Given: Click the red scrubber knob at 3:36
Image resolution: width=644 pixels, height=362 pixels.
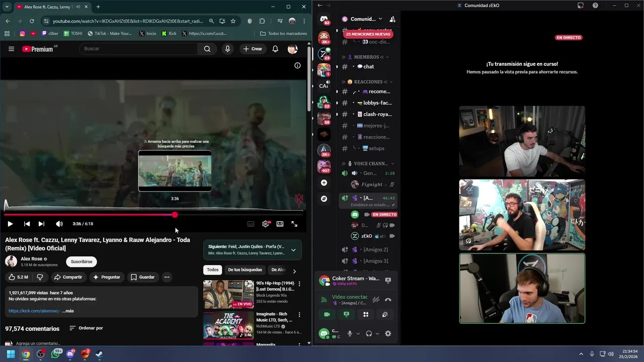Looking at the screenshot, I should pos(175,215).
